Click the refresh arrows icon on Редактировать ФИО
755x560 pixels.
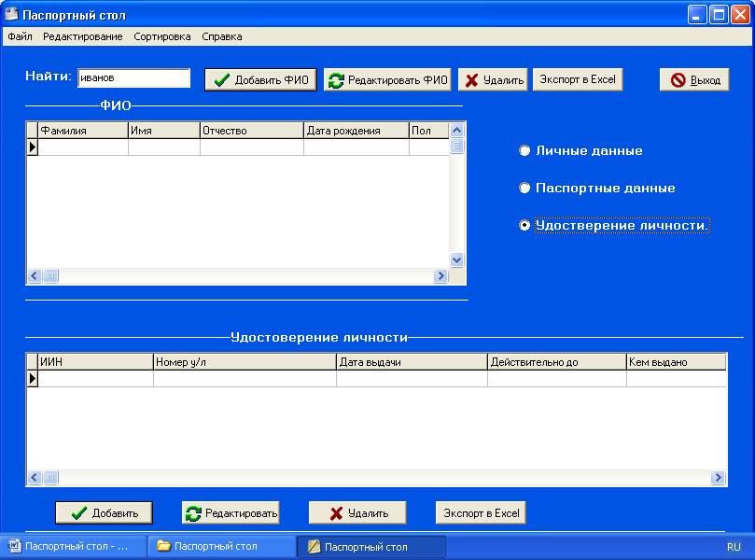pos(336,80)
